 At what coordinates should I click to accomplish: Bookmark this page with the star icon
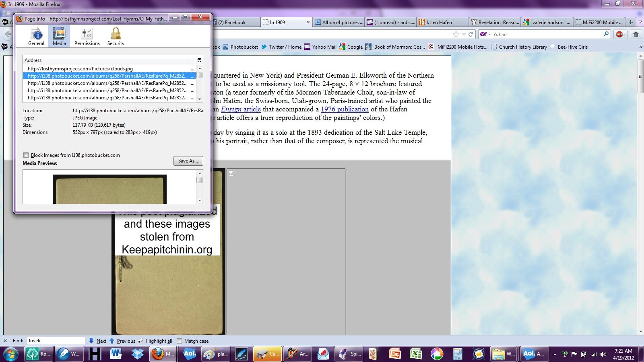click(x=456, y=34)
